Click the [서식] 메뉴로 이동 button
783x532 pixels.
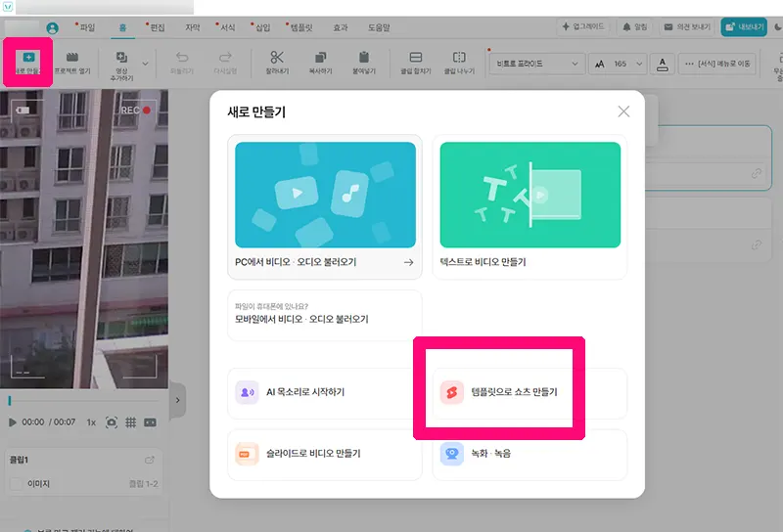pyautogui.click(x=717, y=64)
